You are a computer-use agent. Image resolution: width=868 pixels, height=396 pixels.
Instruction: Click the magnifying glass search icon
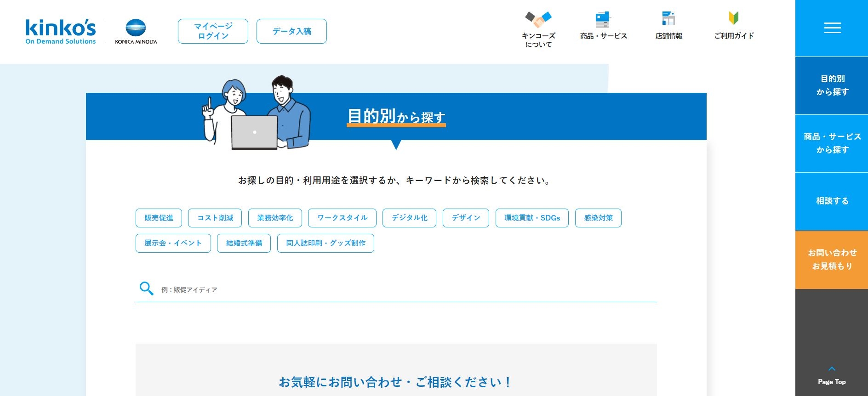(x=146, y=289)
